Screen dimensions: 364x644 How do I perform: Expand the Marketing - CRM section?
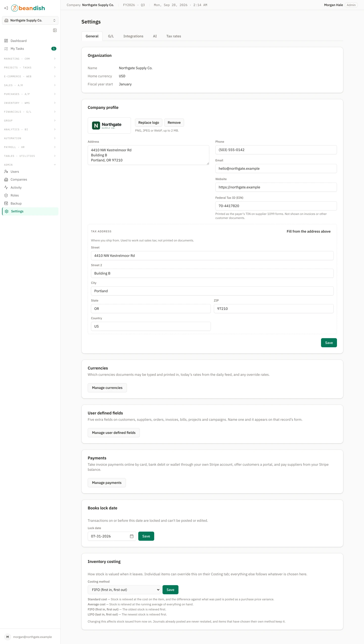pos(30,59)
